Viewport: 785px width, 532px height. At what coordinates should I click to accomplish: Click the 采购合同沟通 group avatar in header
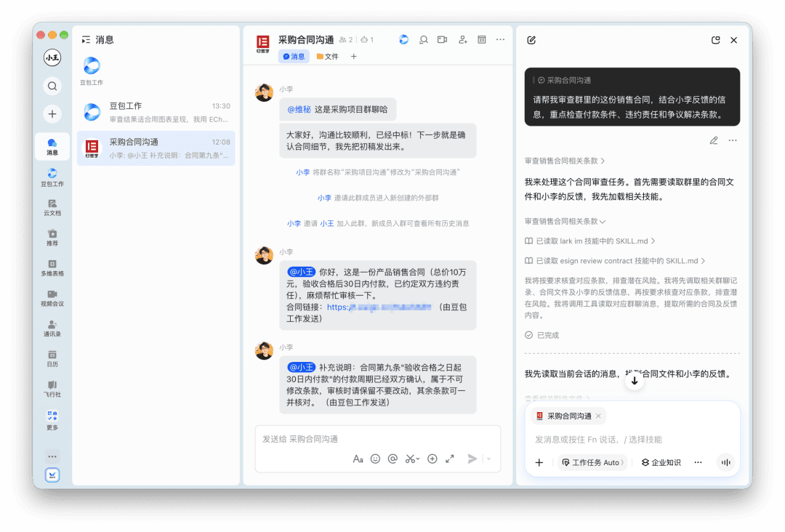click(x=263, y=44)
